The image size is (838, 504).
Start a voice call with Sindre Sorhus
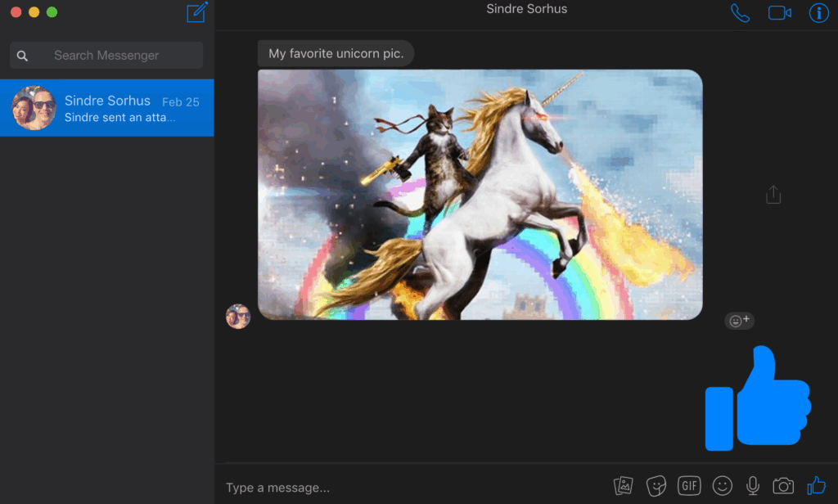coord(740,13)
